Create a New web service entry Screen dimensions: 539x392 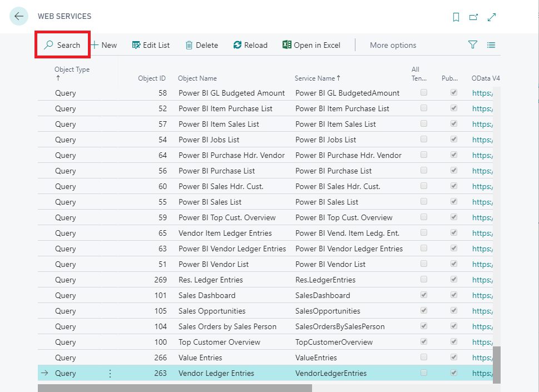[104, 45]
